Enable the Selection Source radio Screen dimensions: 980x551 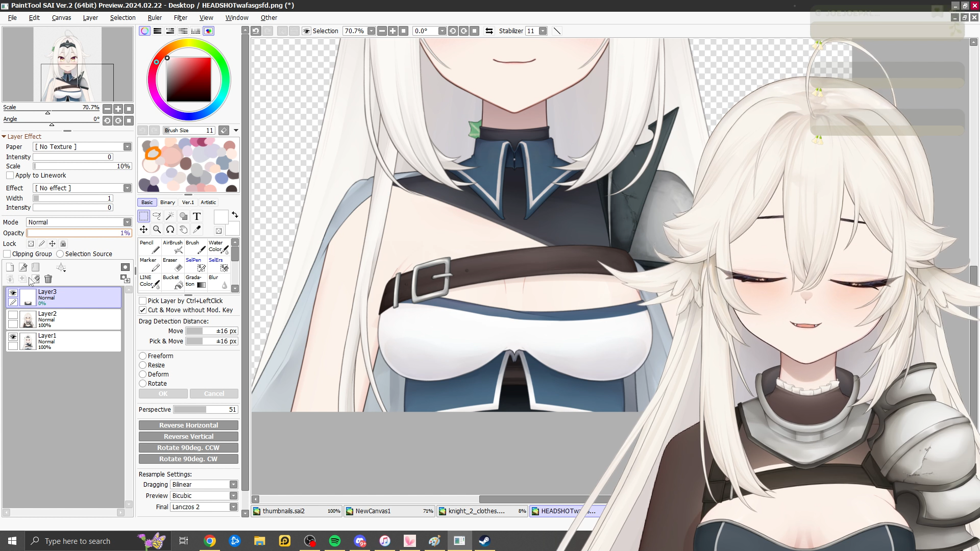click(60, 254)
